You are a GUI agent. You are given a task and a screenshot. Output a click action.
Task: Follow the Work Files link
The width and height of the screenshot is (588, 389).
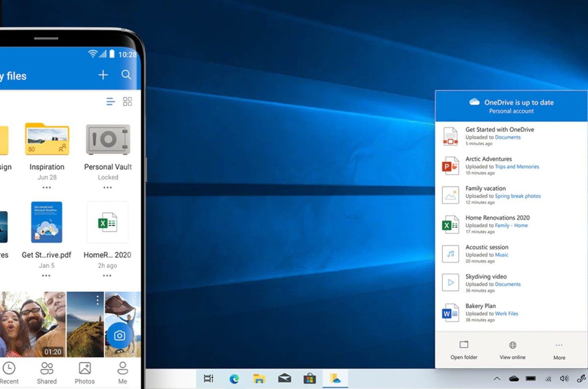(506, 314)
